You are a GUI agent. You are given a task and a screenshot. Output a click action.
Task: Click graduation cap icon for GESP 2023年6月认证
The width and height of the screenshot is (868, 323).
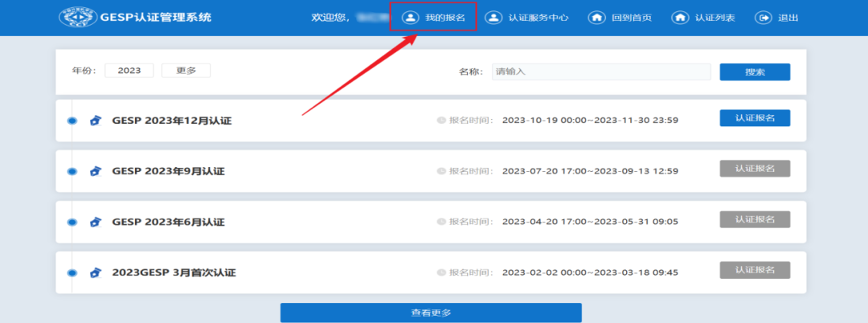[95, 222]
